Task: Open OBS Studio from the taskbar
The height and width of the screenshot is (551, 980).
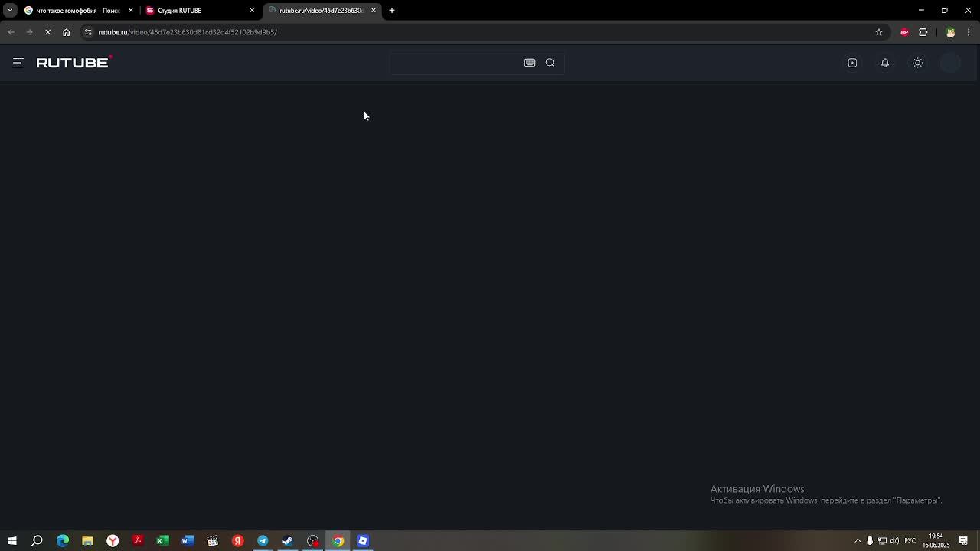Action: tap(312, 541)
